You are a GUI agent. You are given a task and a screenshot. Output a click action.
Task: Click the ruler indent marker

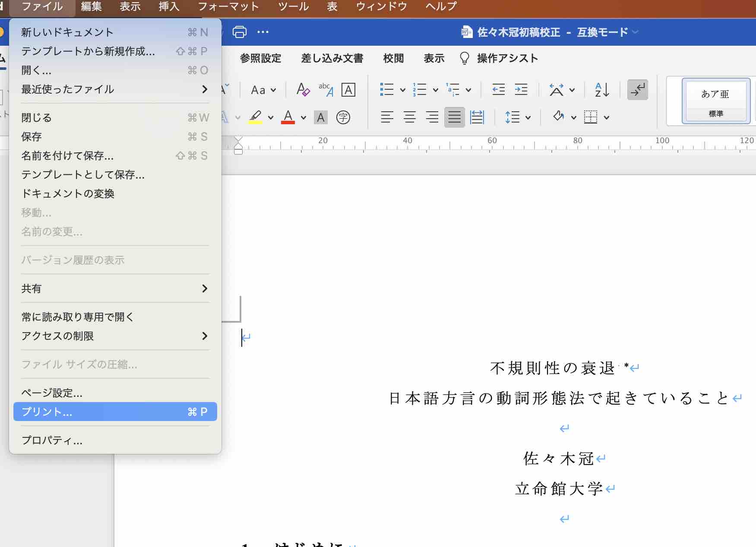pos(238,145)
